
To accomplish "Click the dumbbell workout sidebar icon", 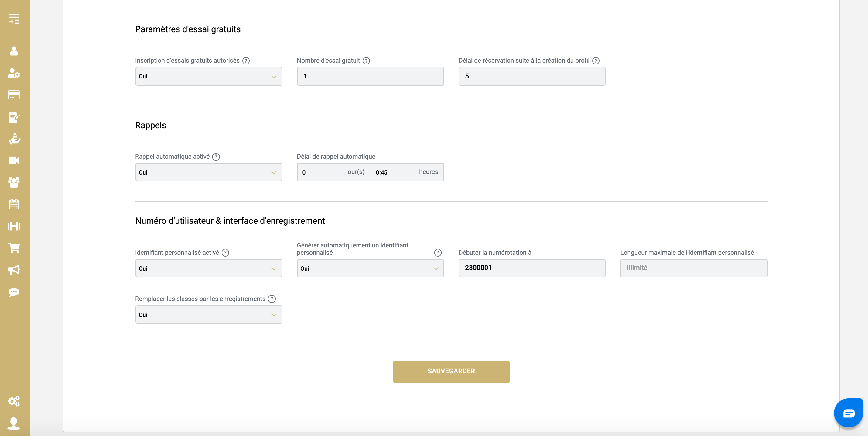I will [x=14, y=226].
